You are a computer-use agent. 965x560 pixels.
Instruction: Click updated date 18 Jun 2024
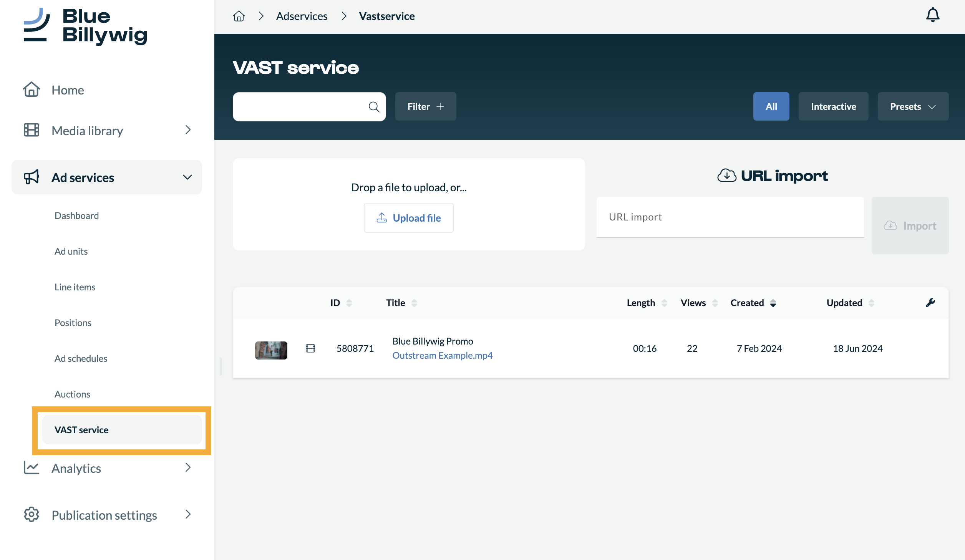[857, 348]
